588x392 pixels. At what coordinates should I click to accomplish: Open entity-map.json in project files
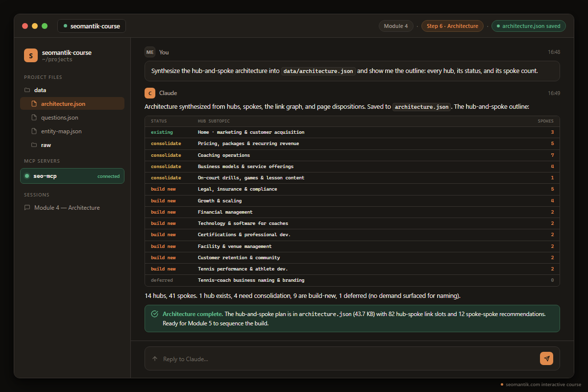pos(72,131)
